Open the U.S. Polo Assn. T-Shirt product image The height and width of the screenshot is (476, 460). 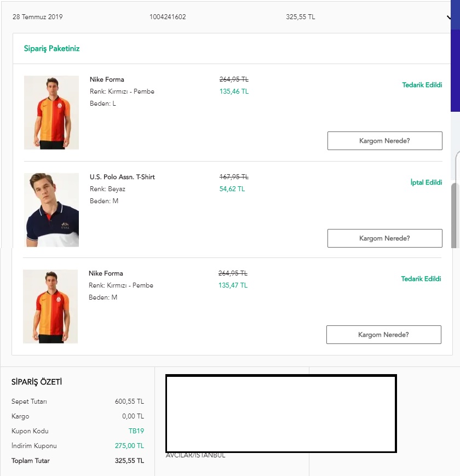tap(51, 210)
